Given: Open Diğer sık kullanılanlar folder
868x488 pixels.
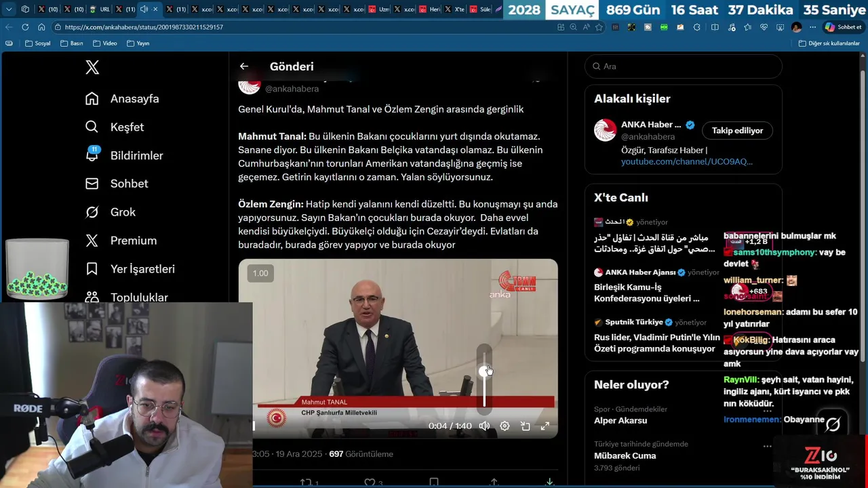Looking at the screenshot, I should 829,43.
